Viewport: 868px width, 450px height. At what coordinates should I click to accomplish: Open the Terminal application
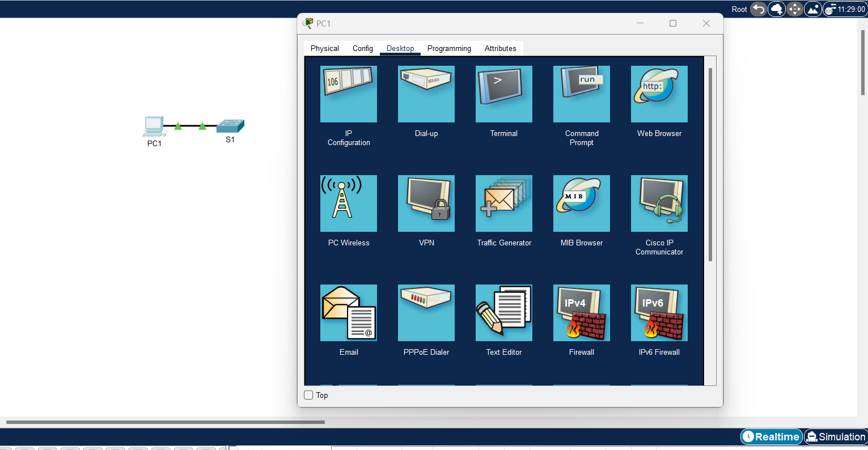pyautogui.click(x=503, y=94)
